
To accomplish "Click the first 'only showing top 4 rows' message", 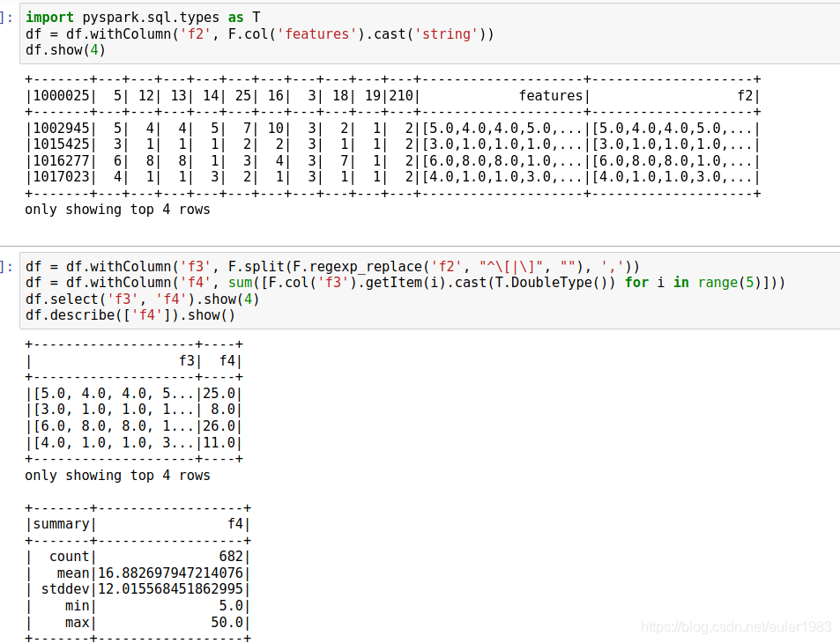I will [117, 210].
